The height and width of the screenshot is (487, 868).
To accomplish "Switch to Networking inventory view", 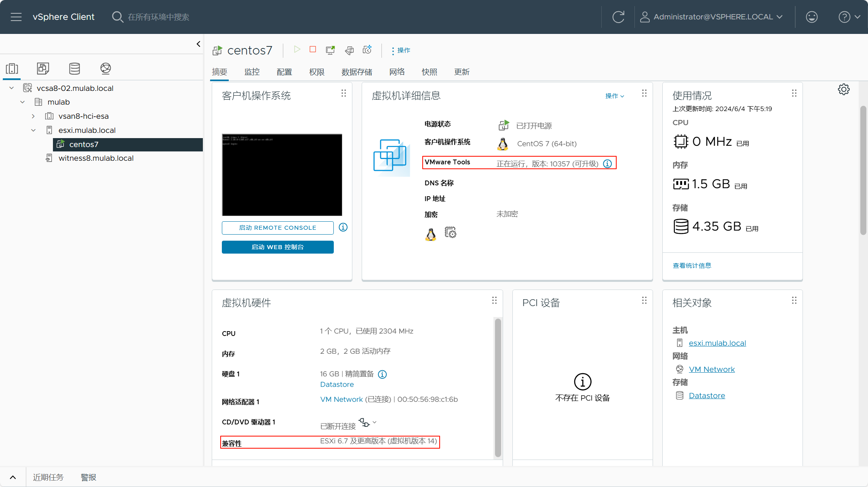I will point(105,69).
